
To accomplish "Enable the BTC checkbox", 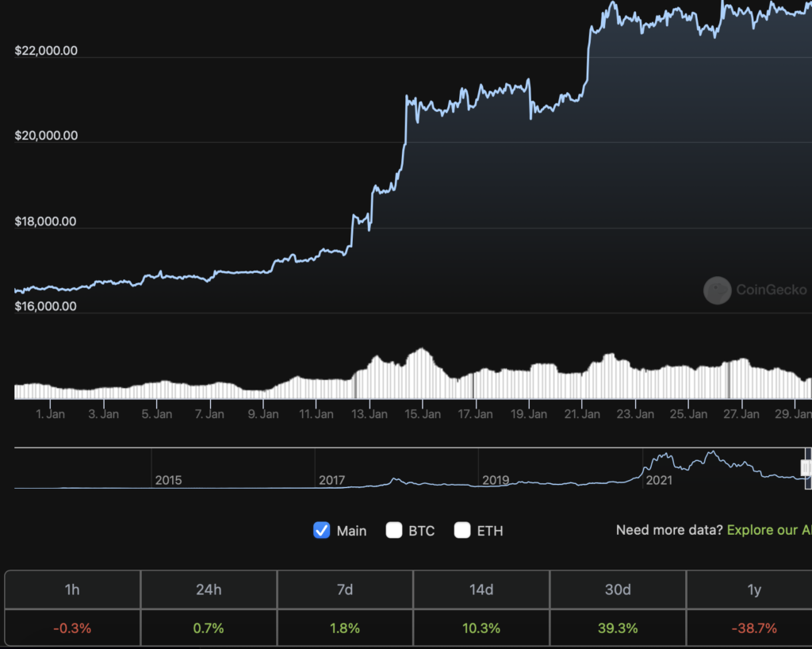I will click(394, 531).
